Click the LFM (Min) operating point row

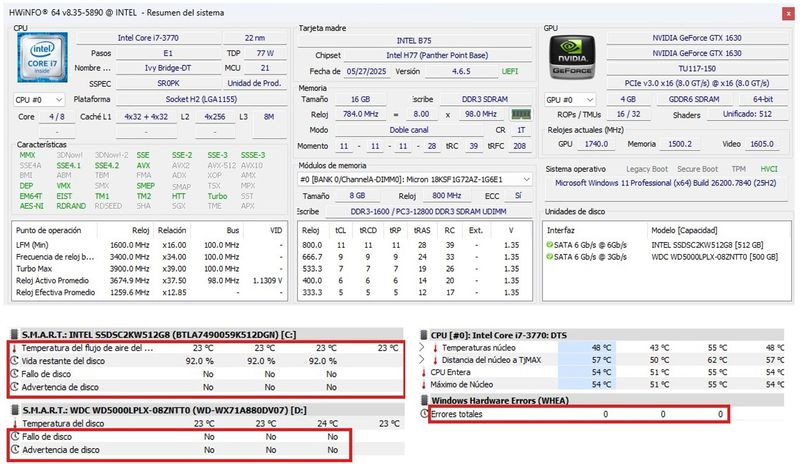(149, 245)
